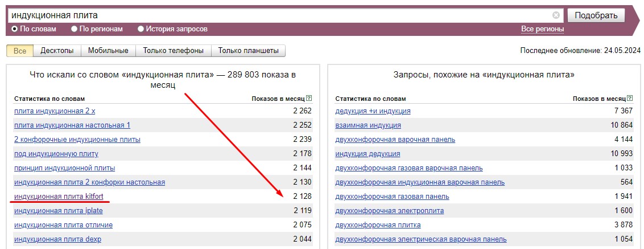The image size is (644, 249).
Task: Open query индукционная плита dexp
Action: pyautogui.click(x=57, y=239)
